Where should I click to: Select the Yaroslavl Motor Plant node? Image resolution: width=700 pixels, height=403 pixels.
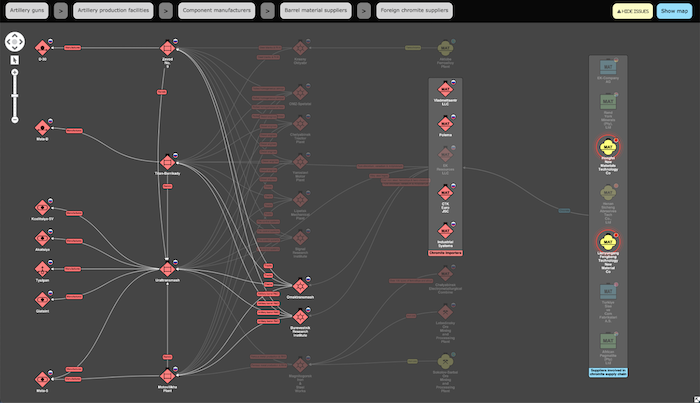tap(300, 162)
